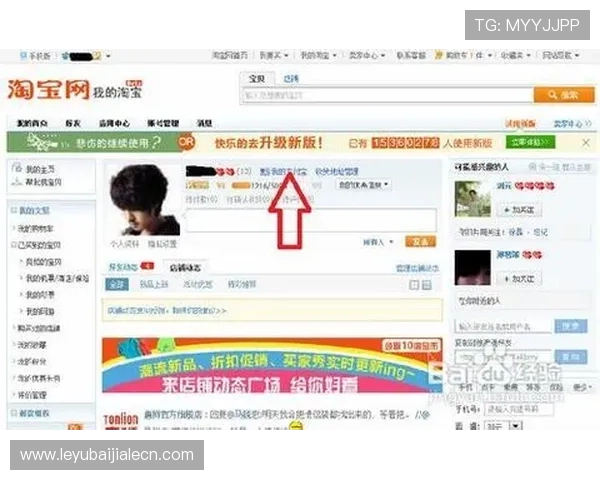The image size is (600, 480).
Task: Click the Tonlion store logo
Action: (121, 420)
